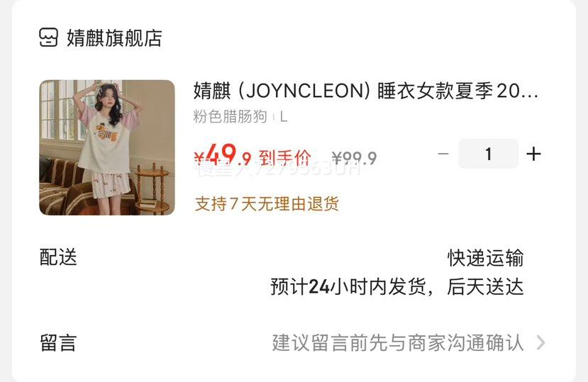Screen dimensions: 588x382
Task: Select the 粉色腊肠狗 variant text
Action: tap(230, 117)
